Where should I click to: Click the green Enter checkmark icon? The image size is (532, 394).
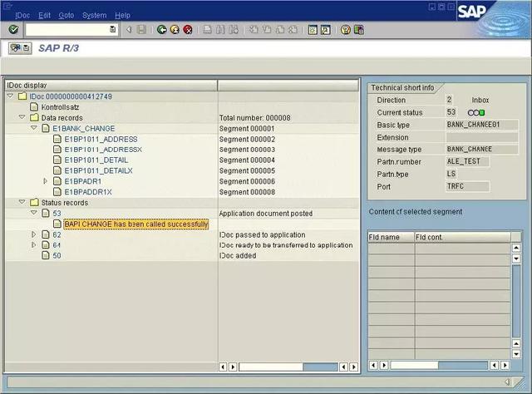13,30
